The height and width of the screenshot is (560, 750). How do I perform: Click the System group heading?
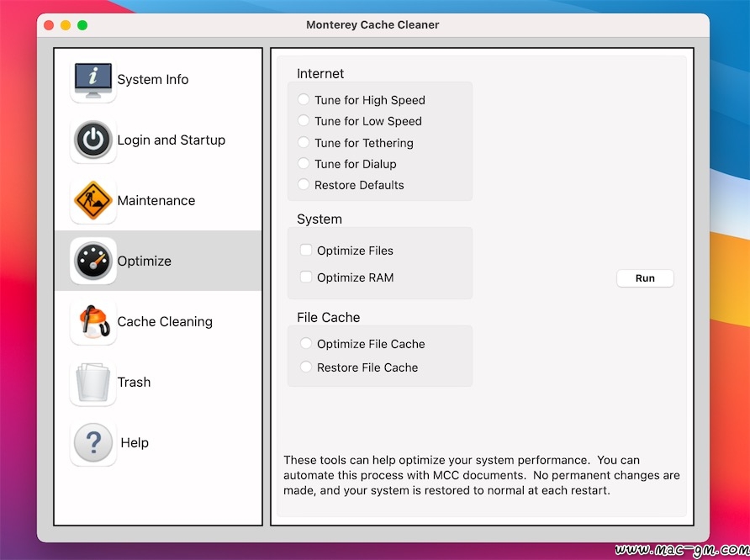coord(319,219)
